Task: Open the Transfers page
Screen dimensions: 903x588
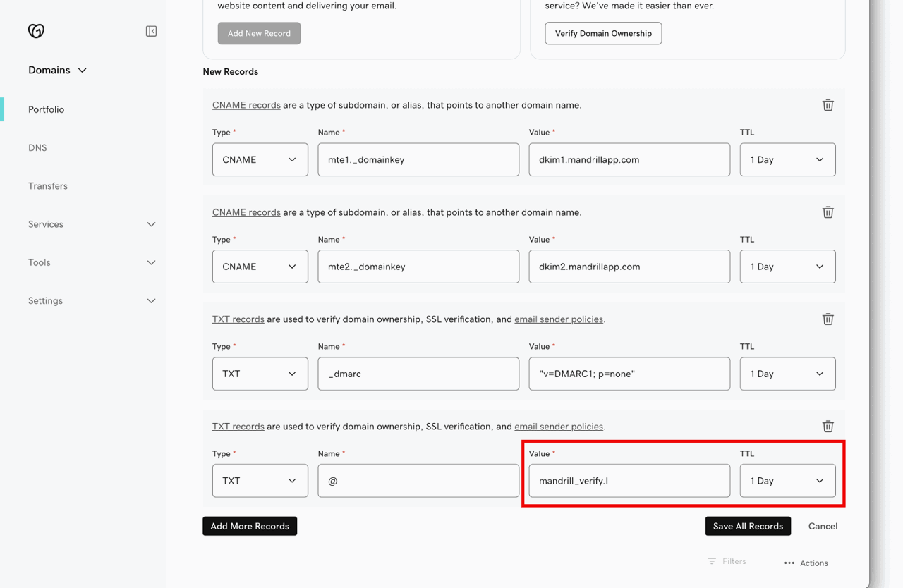Action: click(48, 185)
